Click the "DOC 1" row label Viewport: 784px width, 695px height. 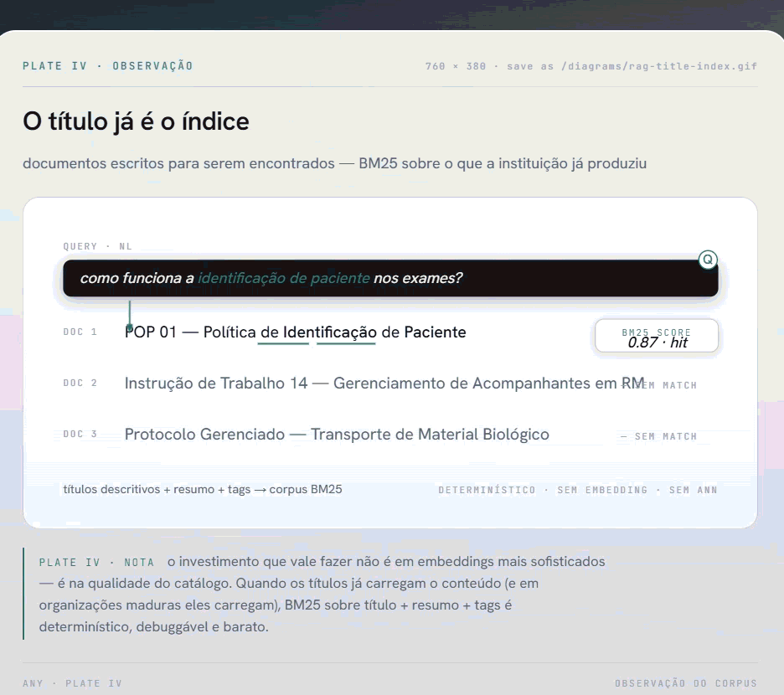tap(80, 332)
